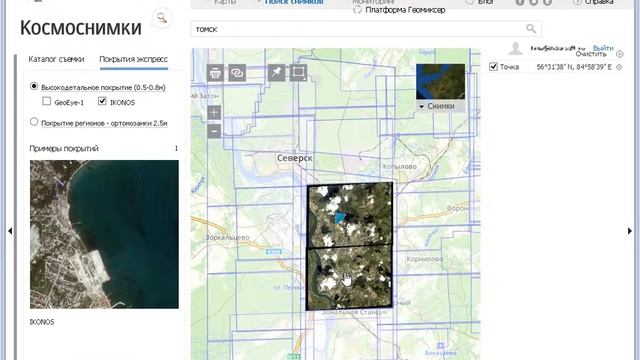Zoom out with the map minus button
Viewport: 640px width, 360px height.
(214, 131)
